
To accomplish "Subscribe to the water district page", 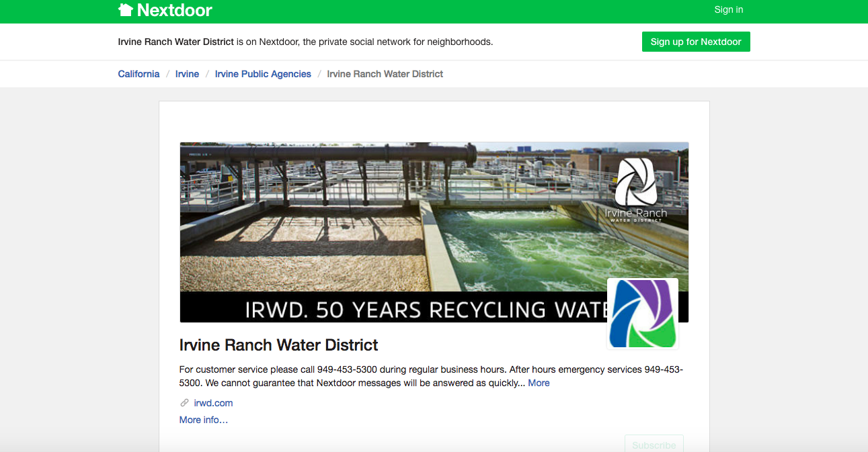I will [654, 445].
